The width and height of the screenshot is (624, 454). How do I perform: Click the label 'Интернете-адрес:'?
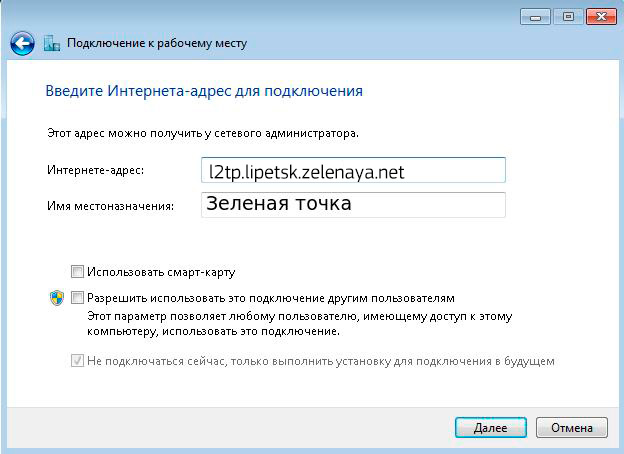coord(96,170)
